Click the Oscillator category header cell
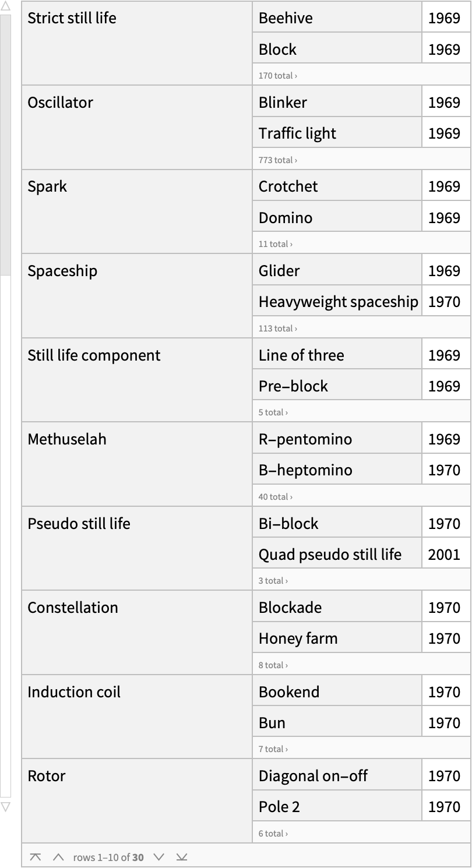472x868 pixels. (x=61, y=103)
